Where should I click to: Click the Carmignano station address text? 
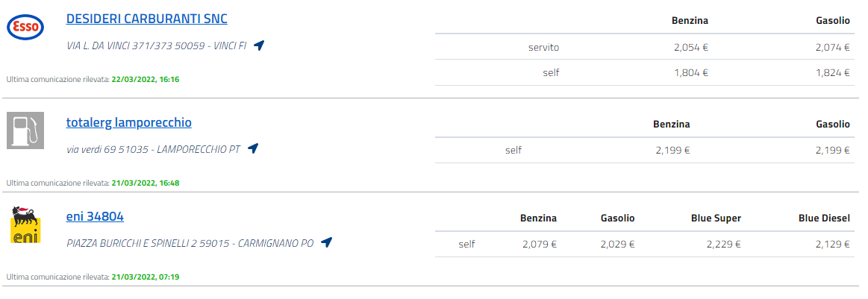[x=190, y=243]
